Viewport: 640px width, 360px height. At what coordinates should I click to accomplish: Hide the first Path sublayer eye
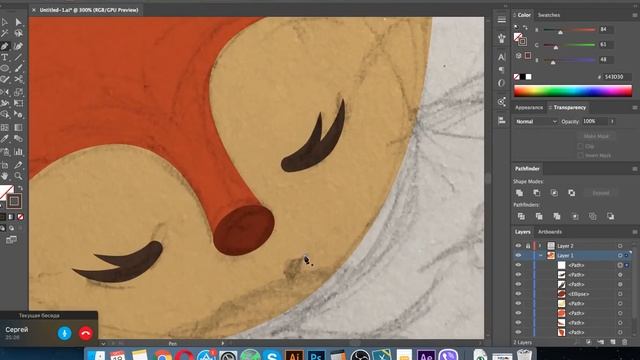[x=518, y=265]
